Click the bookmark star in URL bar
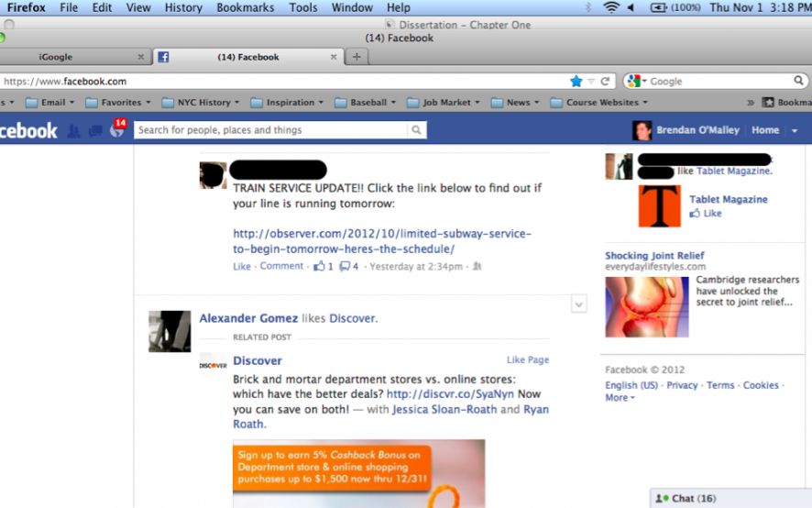This screenshot has width=812, height=508. 576,81
